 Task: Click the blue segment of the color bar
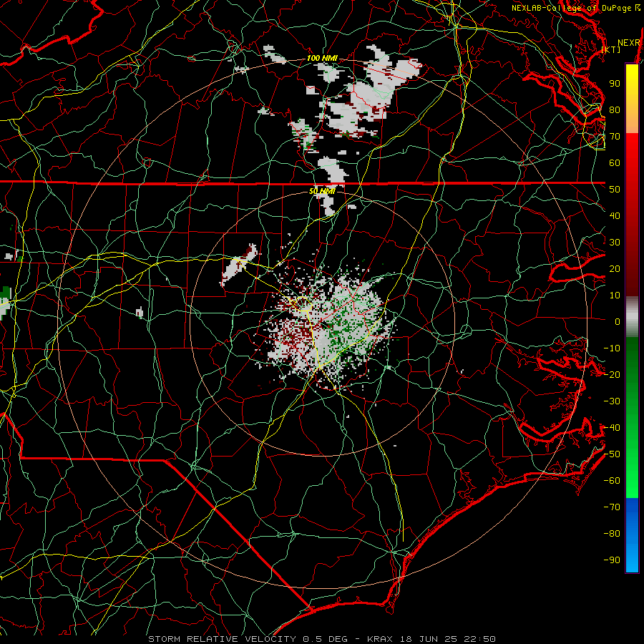click(632, 535)
